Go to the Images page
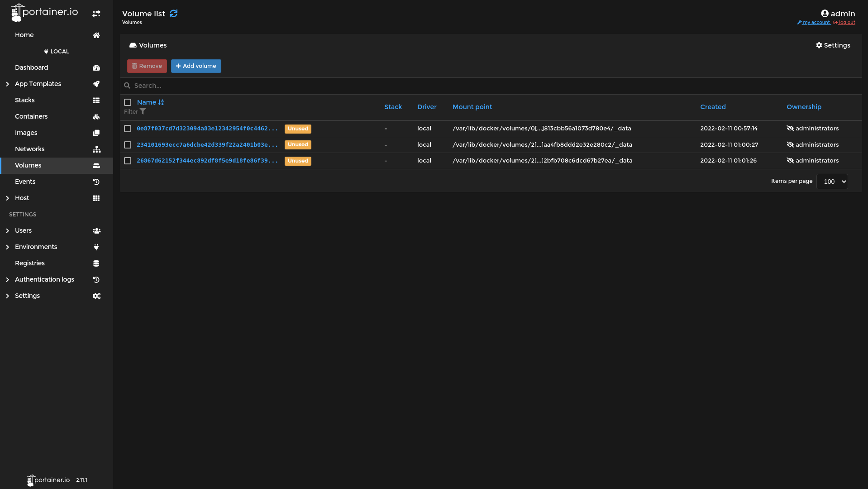 coord(26,133)
